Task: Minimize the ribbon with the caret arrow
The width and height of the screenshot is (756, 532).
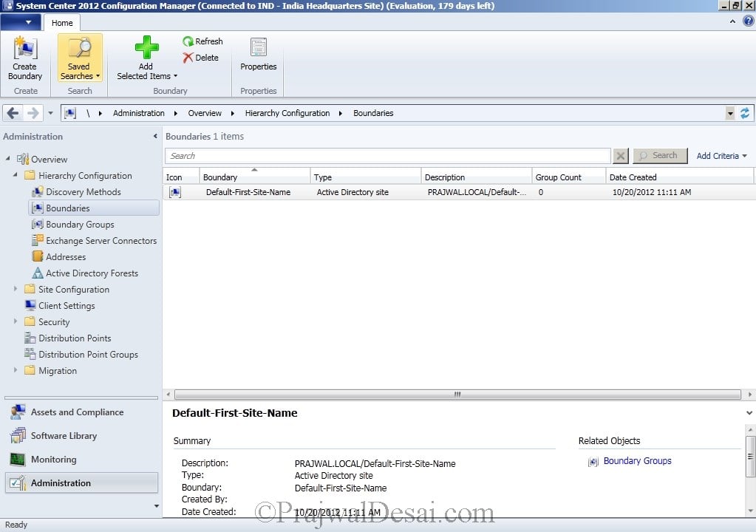Action: click(732, 21)
